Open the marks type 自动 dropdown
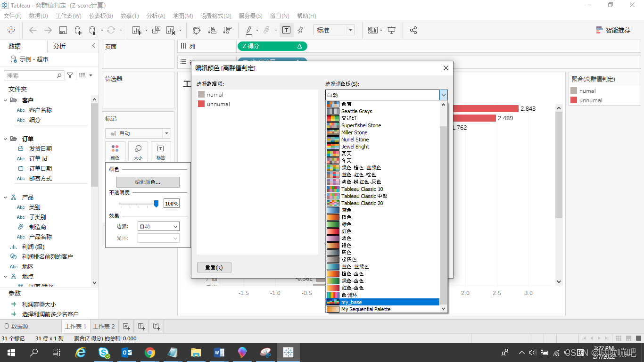This screenshot has height=362, width=644. tap(138, 133)
